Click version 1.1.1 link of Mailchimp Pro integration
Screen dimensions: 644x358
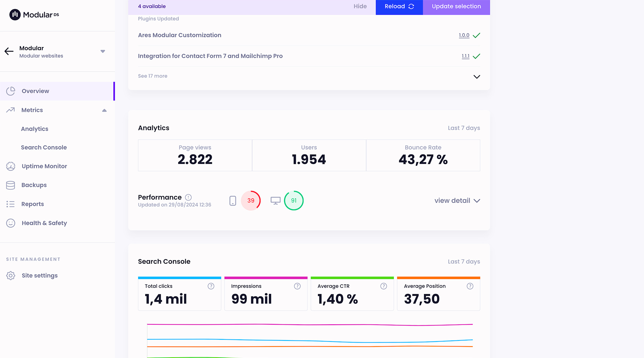click(465, 56)
